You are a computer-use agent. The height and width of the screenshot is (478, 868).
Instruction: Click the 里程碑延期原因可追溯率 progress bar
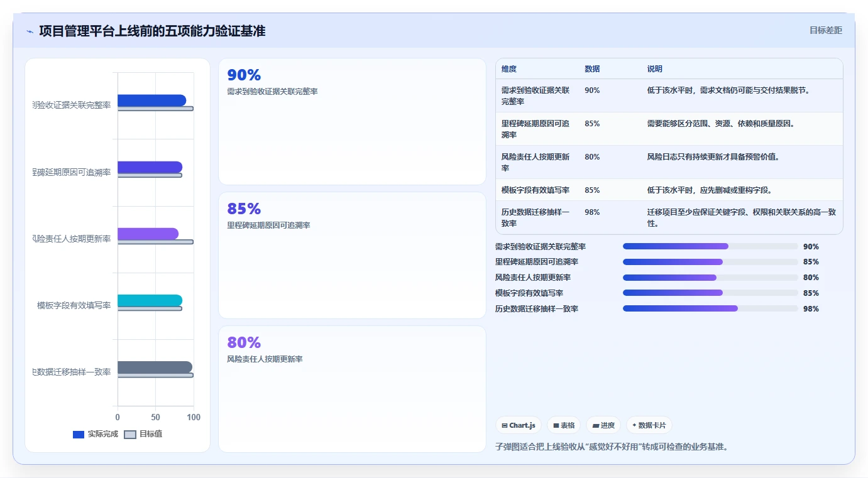click(710, 262)
